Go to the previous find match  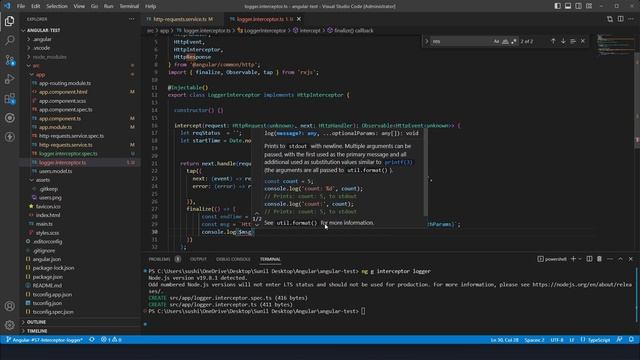553,41
